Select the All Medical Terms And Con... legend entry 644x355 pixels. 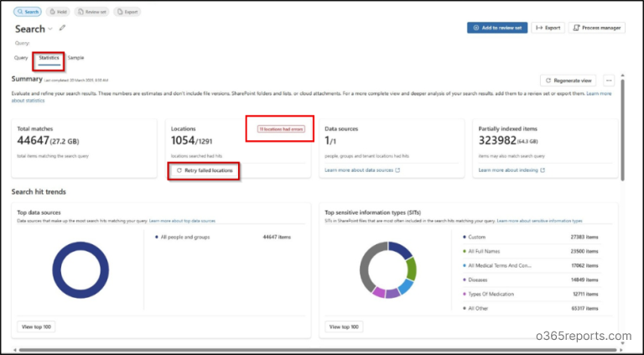pyautogui.click(x=500, y=266)
